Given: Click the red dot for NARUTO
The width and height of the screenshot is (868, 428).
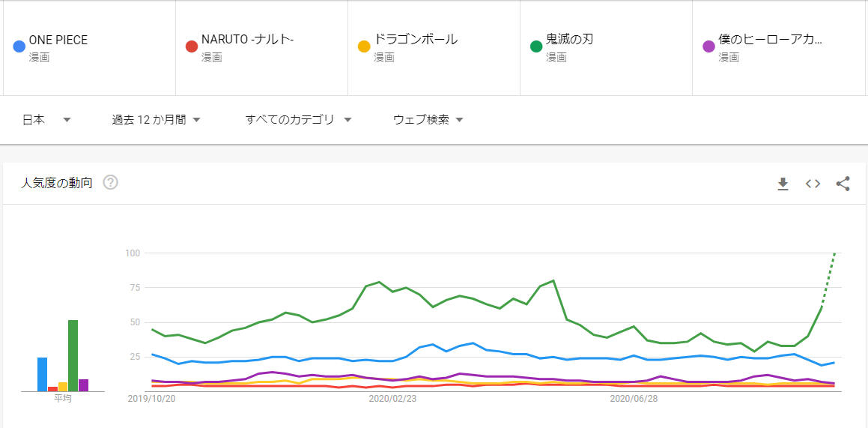Looking at the screenshot, I should pyautogui.click(x=191, y=46).
